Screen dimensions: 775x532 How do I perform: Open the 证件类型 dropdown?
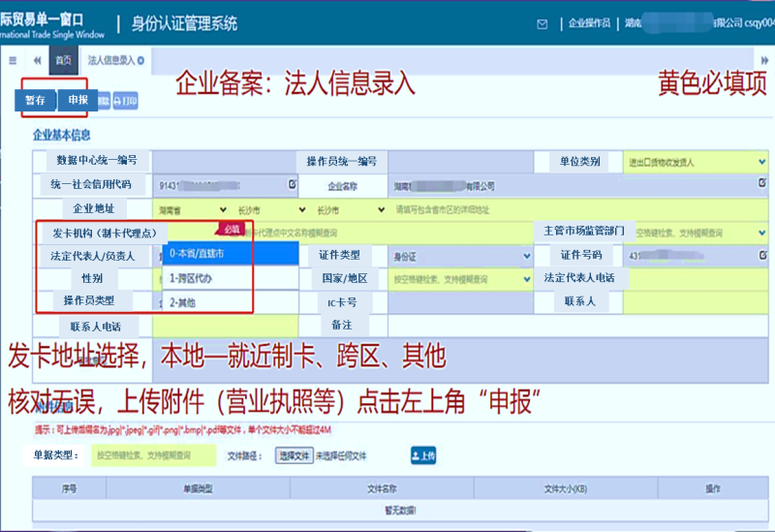[455, 256]
